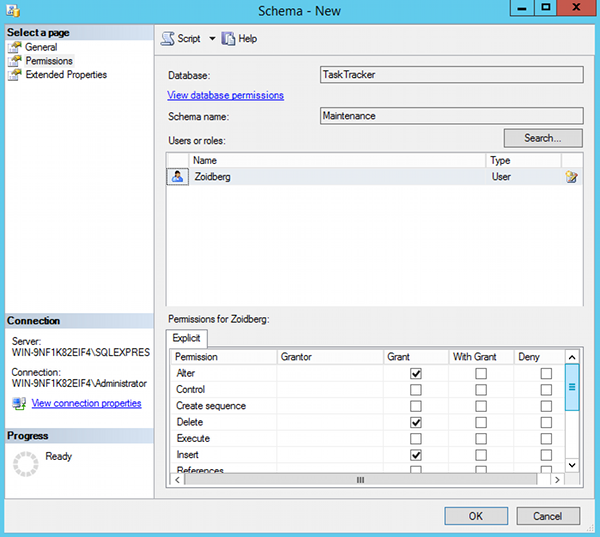Click the Delete permission row label
Image resolution: width=600 pixels, height=537 pixels.
click(x=190, y=422)
